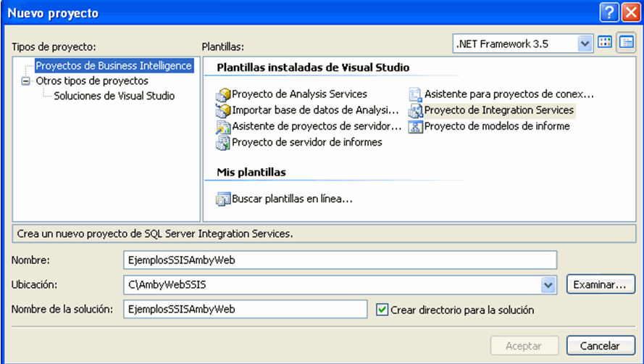Select the Asistente de proyectos de servidor... label
Image resolution: width=644 pixels, height=364 pixels.
click(317, 126)
